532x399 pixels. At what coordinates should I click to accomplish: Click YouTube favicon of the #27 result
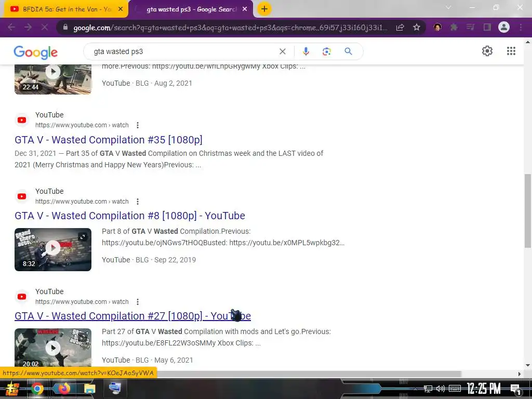coord(22,297)
